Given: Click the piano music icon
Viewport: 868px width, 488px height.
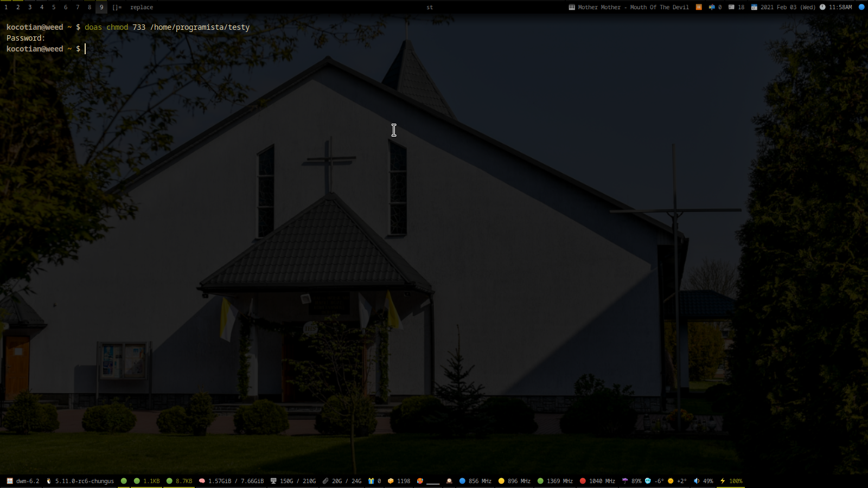Looking at the screenshot, I should [x=571, y=7].
